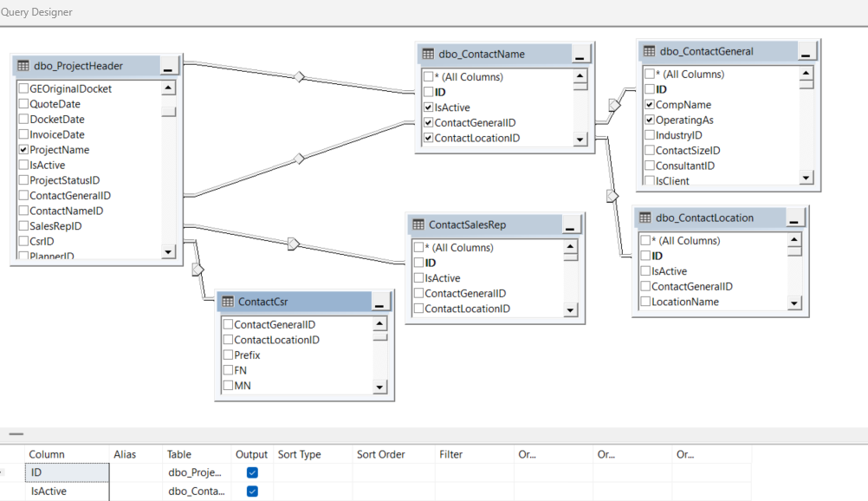The height and width of the screenshot is (501, 868).
Task: Select the join diamond linking ProjectHeader to ContactSalesRep
Action: pyautogui.click(x=293, y=244)
